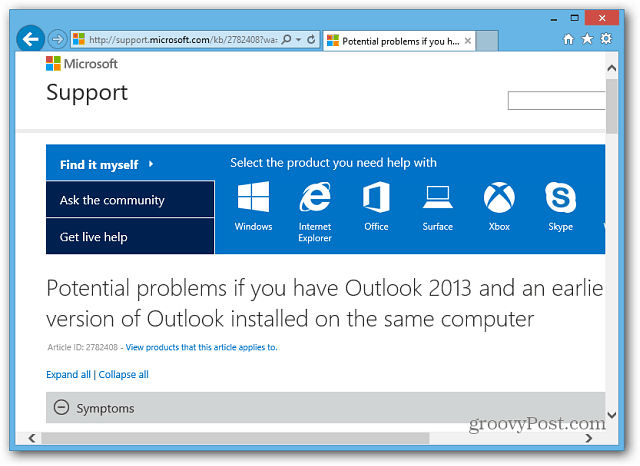
Task: Select 'Get live help' option
Action: (x=130, y=237)
